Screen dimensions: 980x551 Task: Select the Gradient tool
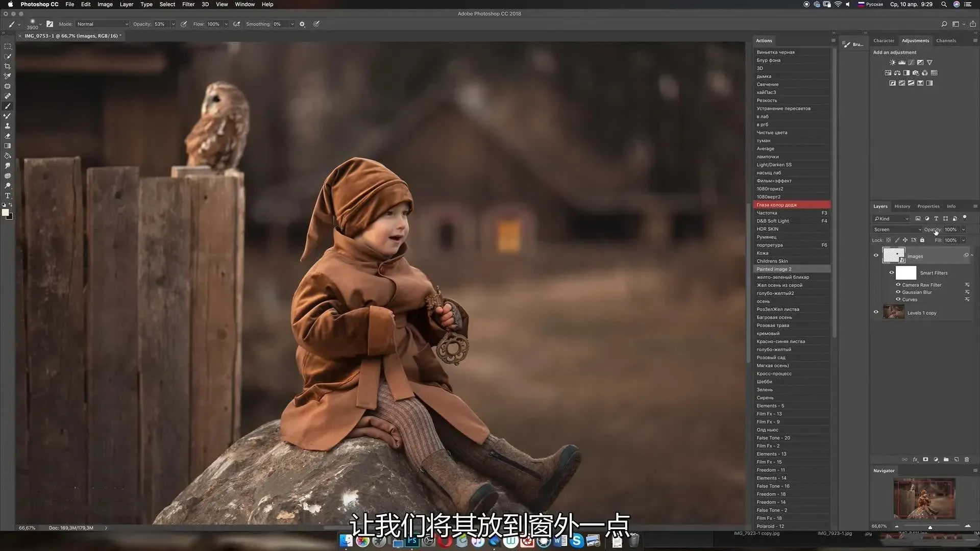(7, 146)
